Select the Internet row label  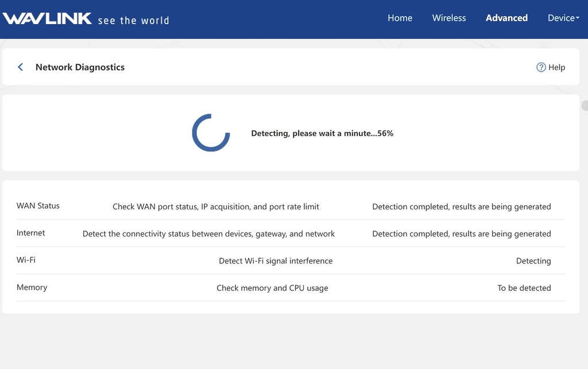(30, 233)
